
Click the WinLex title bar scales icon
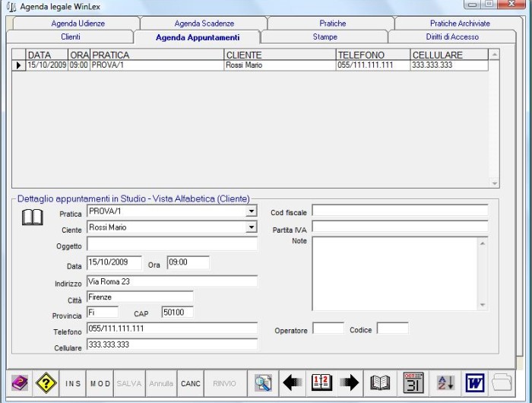11,6
